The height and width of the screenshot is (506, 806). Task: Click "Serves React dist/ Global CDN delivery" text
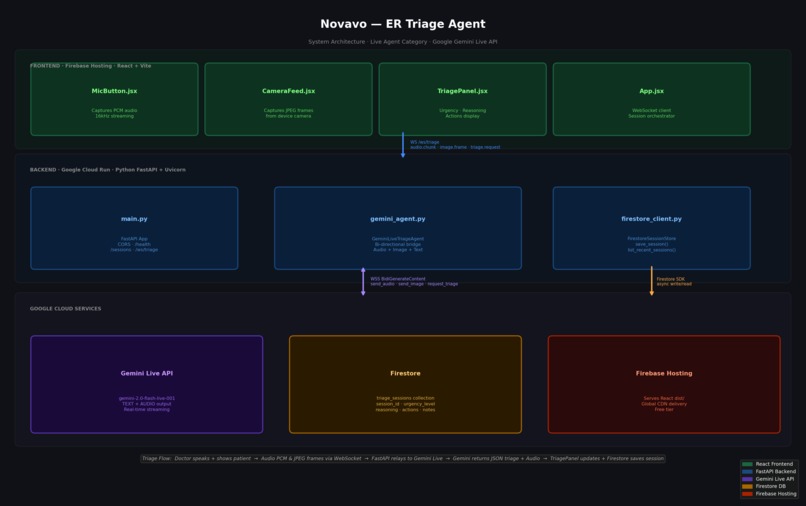coord(664,404)
